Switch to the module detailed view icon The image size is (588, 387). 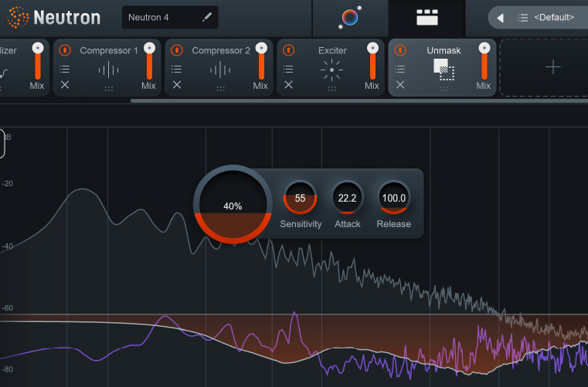click(x=427, y=17)
